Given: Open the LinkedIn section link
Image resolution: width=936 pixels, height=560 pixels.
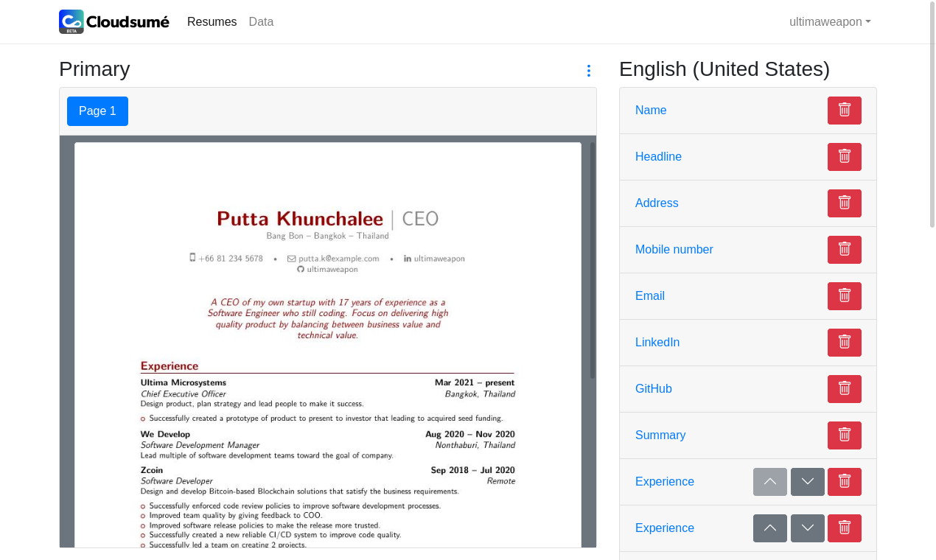Looking at the screenshot, I should (x=657, y=343).
